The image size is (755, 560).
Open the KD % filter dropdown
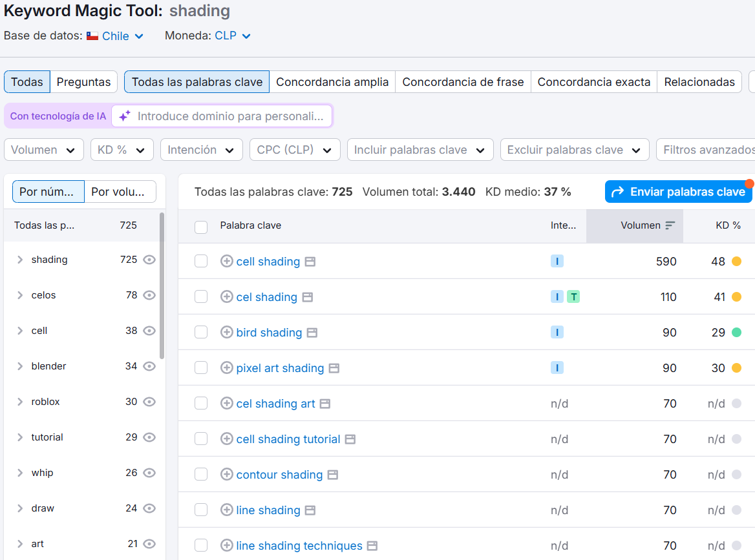pos(122,150)
